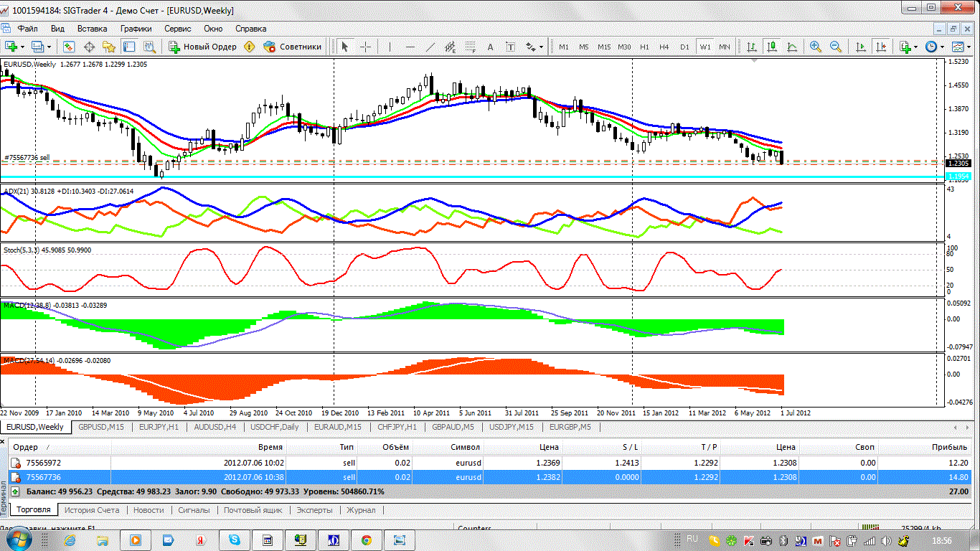Toggle chart auto scroll
This screenshot has width=980, height=551.
click(x=861, y=47)
